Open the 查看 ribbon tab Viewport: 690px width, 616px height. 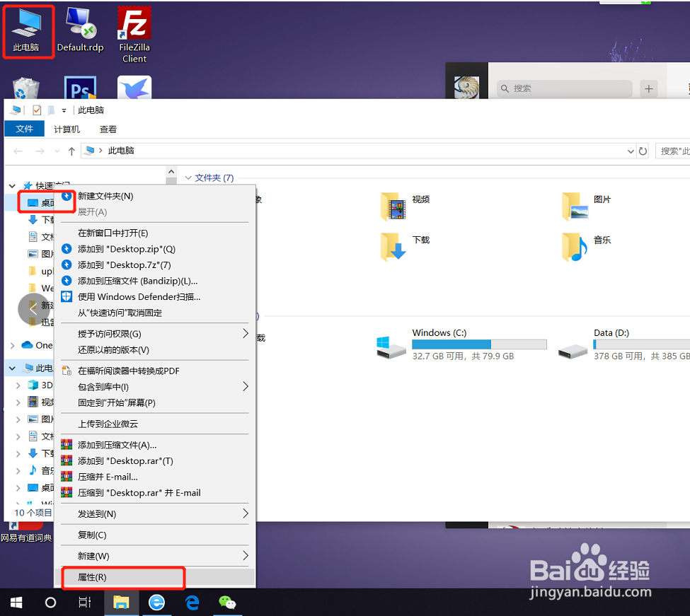click(108, 129)
